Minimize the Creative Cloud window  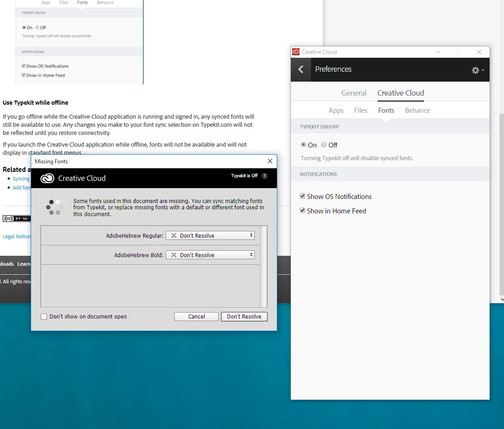pyautogui.click(x=438, y=52)
